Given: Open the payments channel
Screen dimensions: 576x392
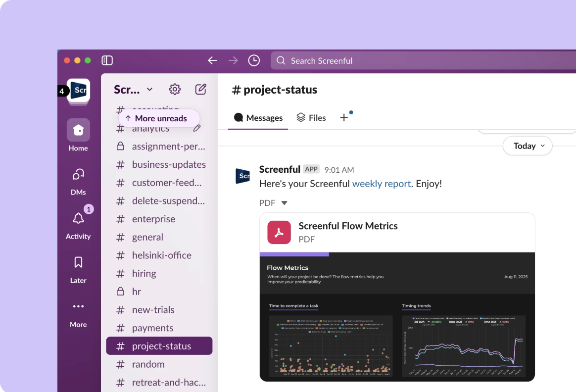Looking at the screenshot, I should (x=159, y=328).
